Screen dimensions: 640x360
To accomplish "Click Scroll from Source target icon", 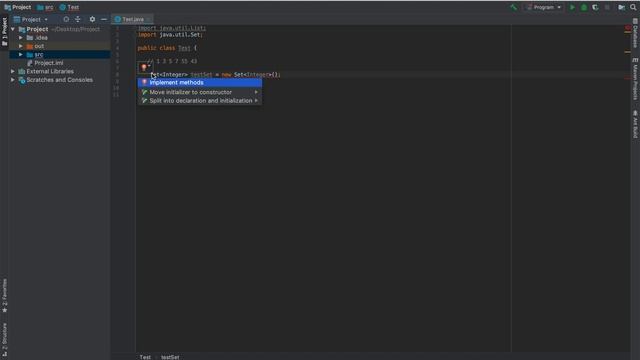I will pos(66,19).
